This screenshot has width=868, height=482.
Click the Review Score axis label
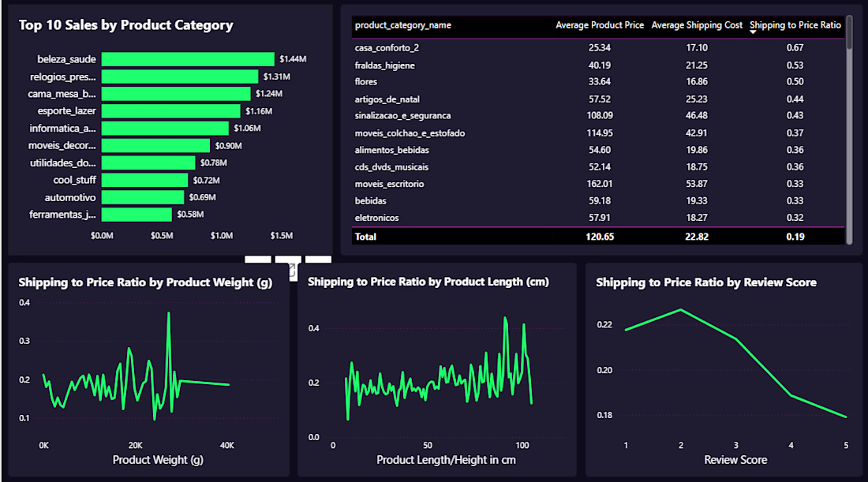point(735,460)
